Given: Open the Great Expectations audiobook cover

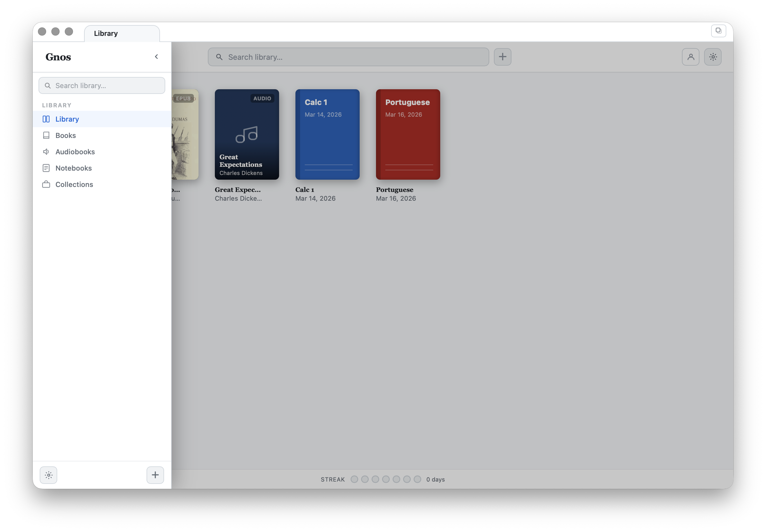Looking at the screenshot, I should click(x=247, y=134).
